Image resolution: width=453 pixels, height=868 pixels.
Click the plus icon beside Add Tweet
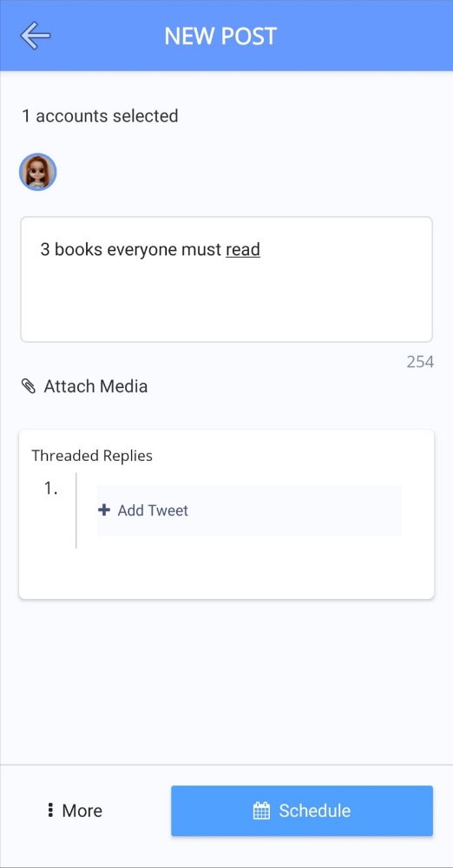[x=103, y=510]
